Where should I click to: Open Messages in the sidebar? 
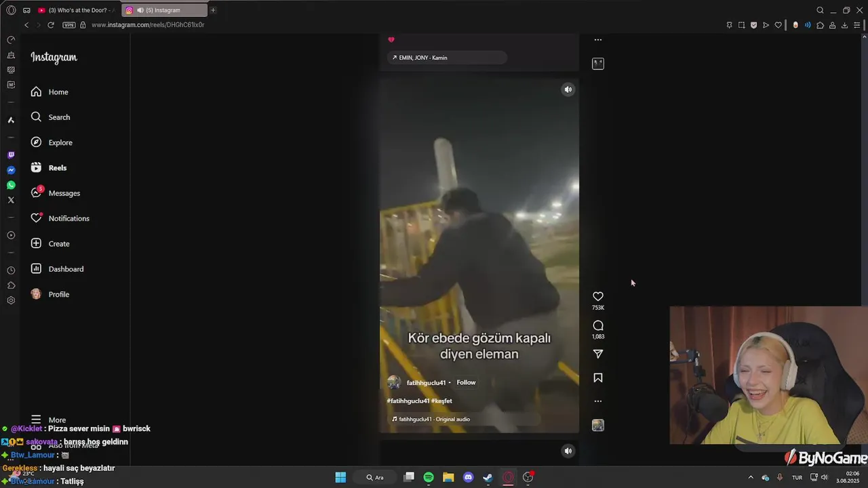coord(56,193)
